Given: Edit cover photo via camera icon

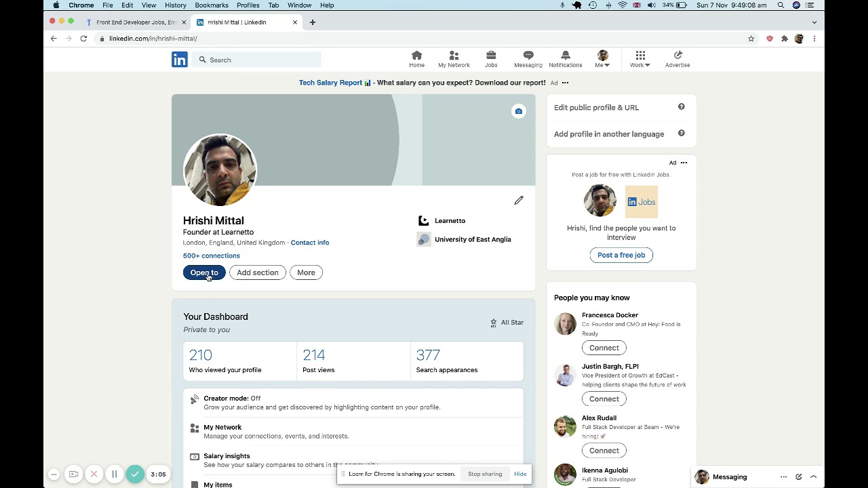Looking at the screenshot, I should tap(519, 111).
